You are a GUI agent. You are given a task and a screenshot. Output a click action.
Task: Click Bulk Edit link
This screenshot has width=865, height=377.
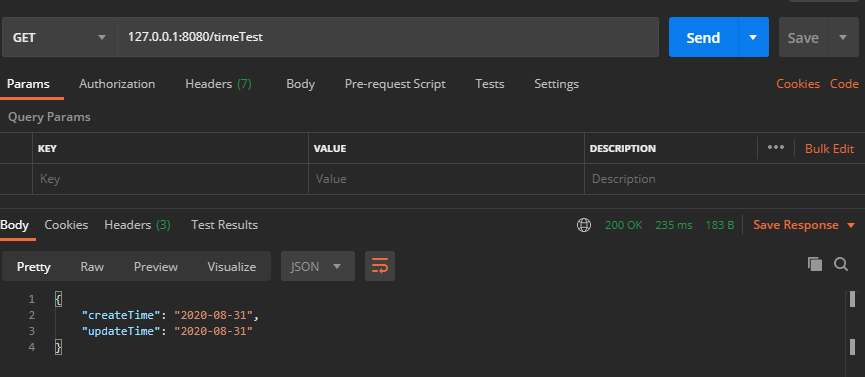829,148
